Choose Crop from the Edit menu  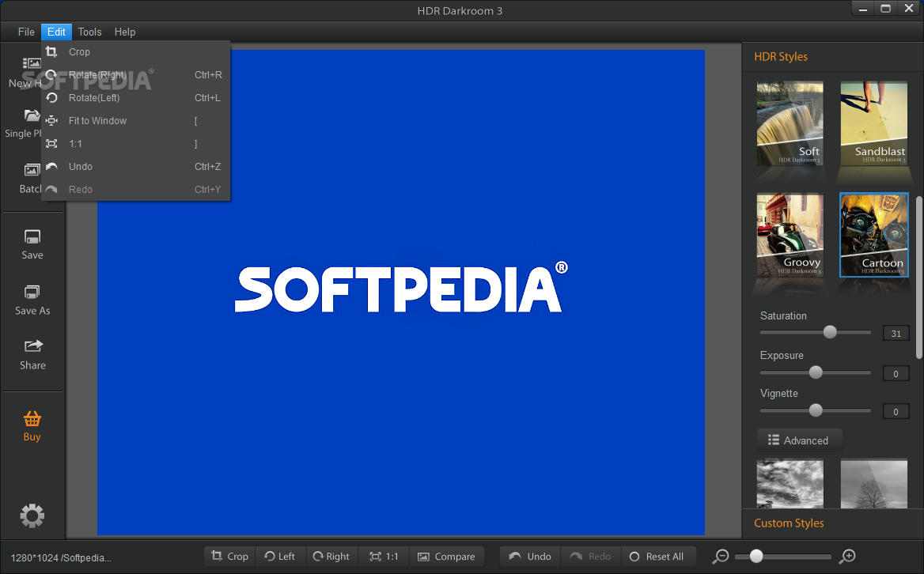pos(135,52)
